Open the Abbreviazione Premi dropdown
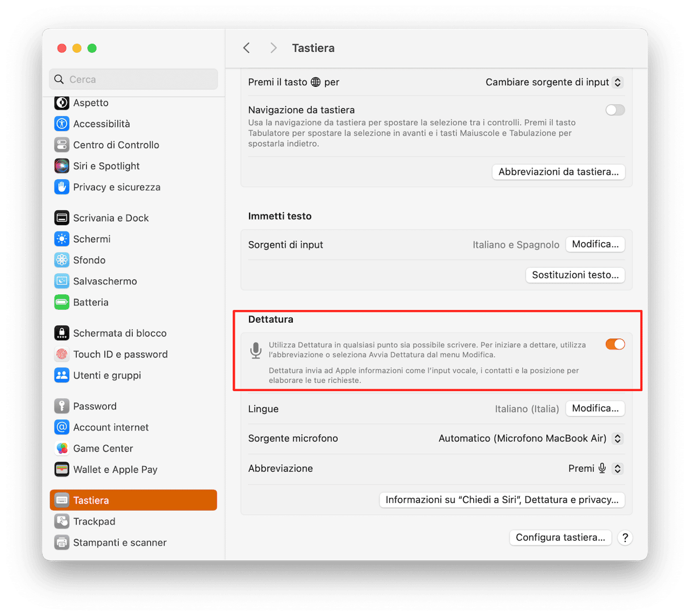The image size is (690, 616). point(595,469)
